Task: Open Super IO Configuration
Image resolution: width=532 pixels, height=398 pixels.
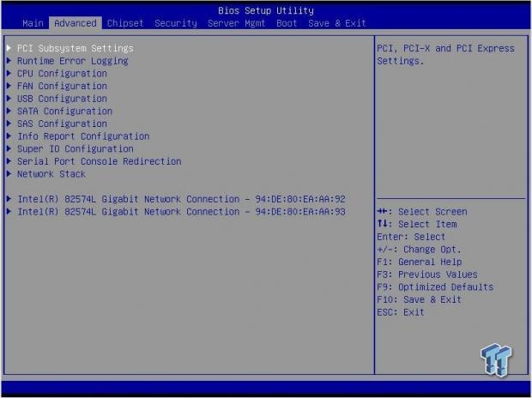Action: [x=75, y=148]
